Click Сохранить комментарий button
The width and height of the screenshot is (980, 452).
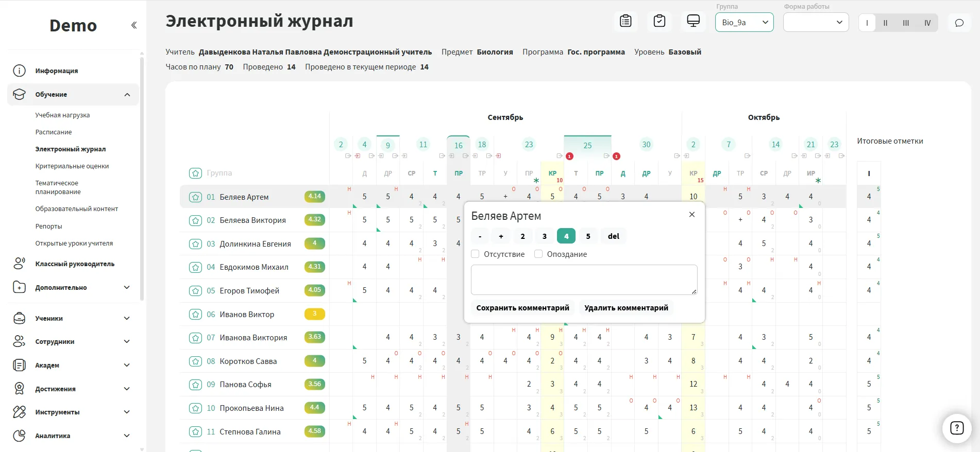(522, 308)
